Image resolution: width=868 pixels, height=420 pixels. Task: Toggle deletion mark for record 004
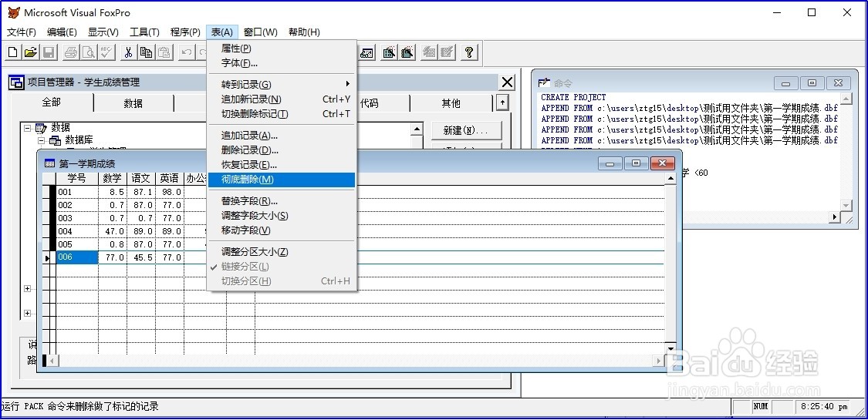coord(52,231)
